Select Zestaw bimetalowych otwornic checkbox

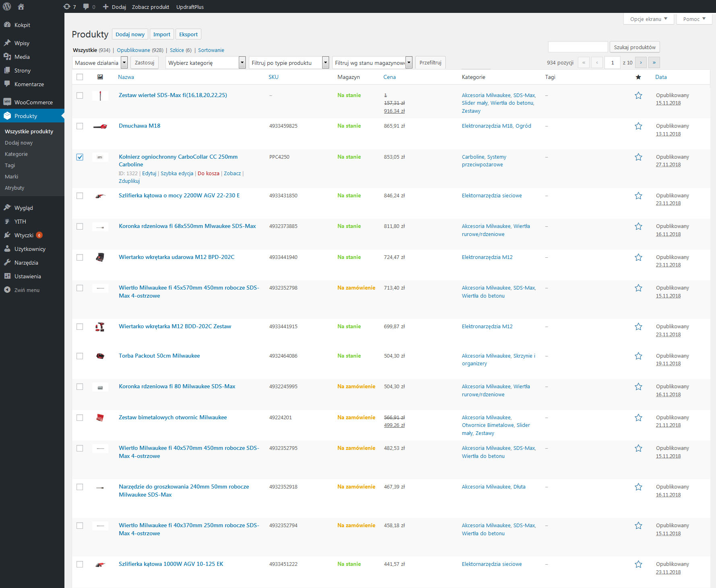80,418
